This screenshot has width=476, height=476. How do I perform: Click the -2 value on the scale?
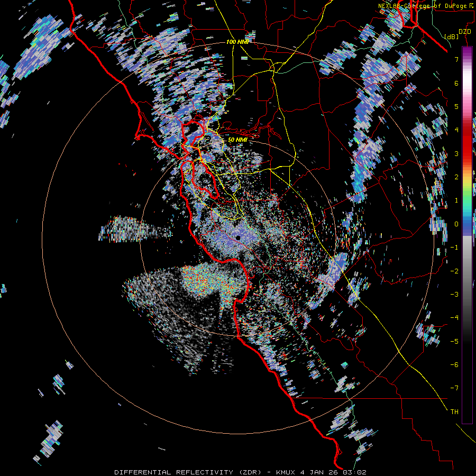pyautogui.click(x=454, y=271)
